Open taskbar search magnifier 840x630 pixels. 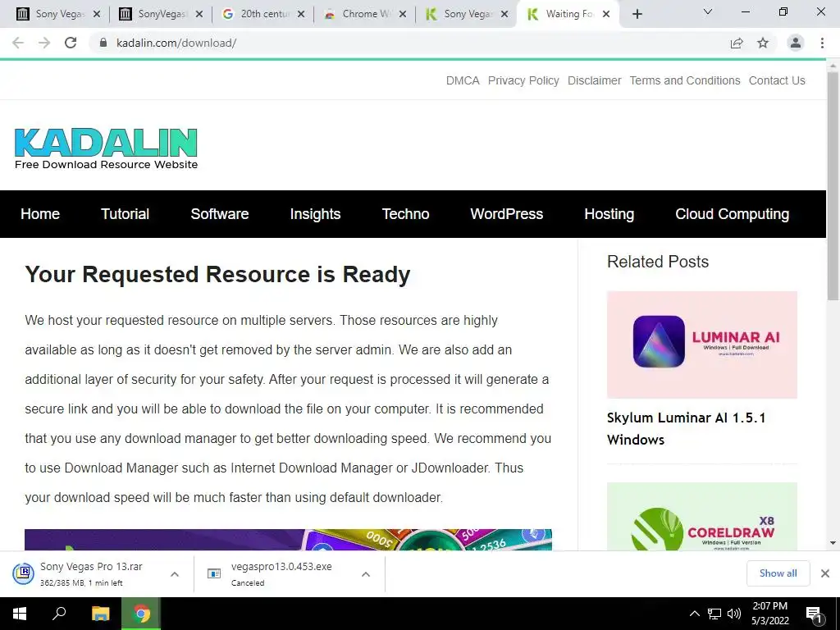[x=59, y=614]
